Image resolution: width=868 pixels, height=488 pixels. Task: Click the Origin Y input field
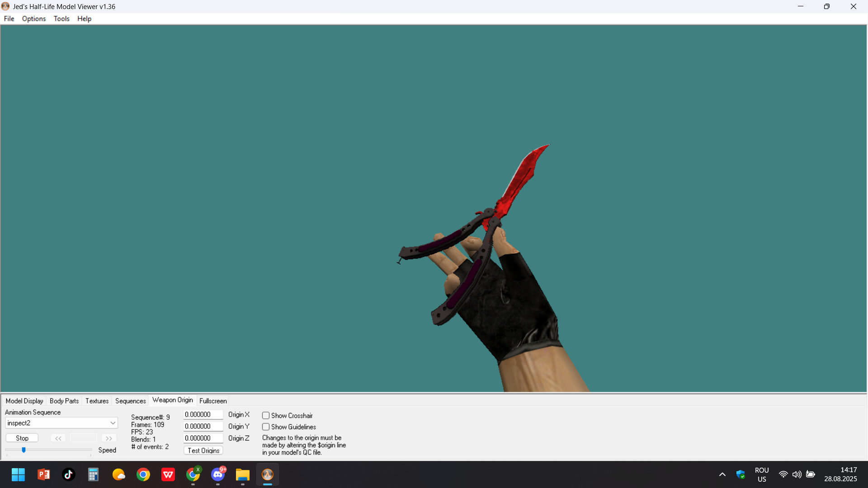click(x=203, y=426)
